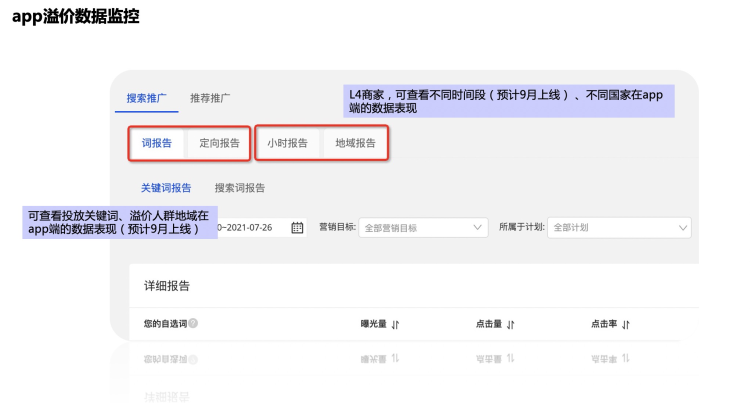Select the 地域报告 tab
This screenshot has height=403, width=750.
click(x=355, y=143)
